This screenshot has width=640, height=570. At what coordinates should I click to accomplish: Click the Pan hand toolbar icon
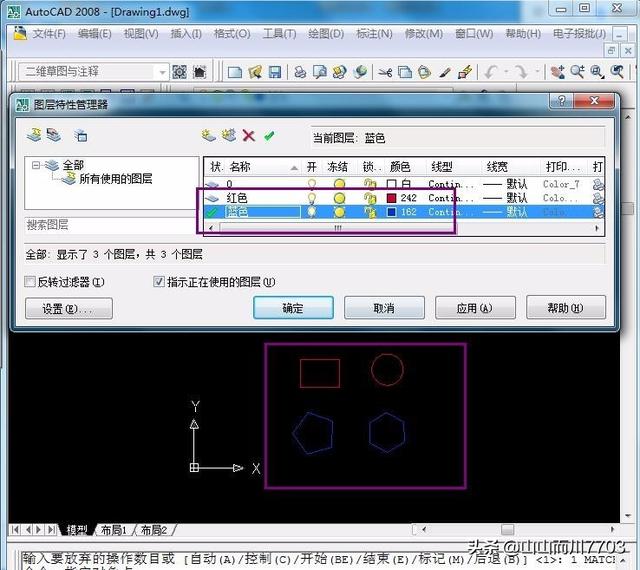[x=557, y=73]
